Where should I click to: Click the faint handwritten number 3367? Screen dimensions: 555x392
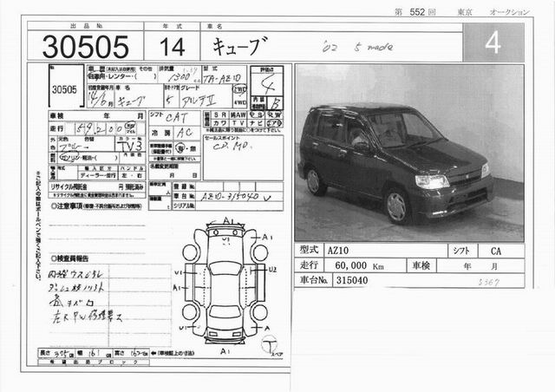click(x=489, y=282)
